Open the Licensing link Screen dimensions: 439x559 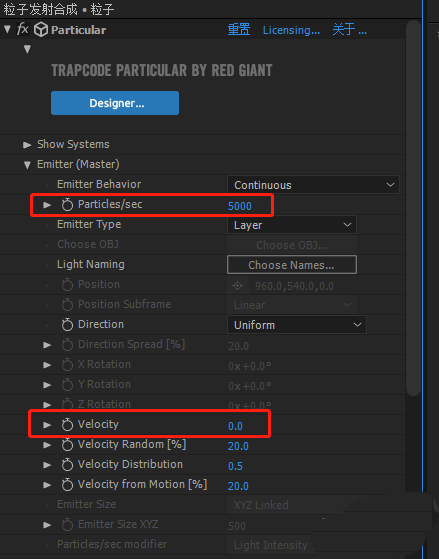coord(291,30)
